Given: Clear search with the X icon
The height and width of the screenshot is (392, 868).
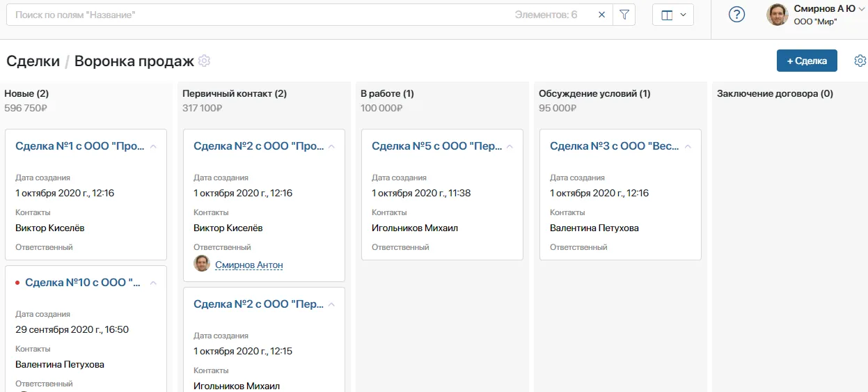Looking at the screenshot, I should (x=601, y=15).
